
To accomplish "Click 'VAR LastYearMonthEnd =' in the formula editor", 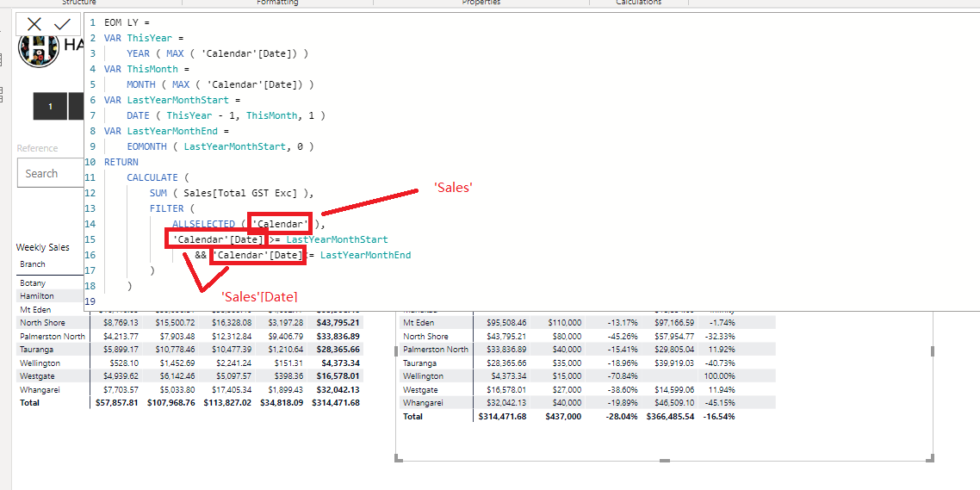I will coord(167,131).
